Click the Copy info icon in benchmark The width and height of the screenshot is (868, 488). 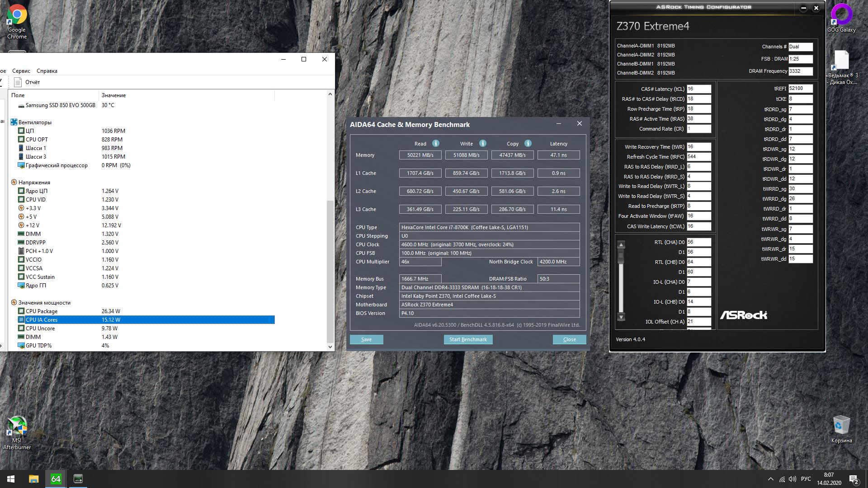pos(528,143)
